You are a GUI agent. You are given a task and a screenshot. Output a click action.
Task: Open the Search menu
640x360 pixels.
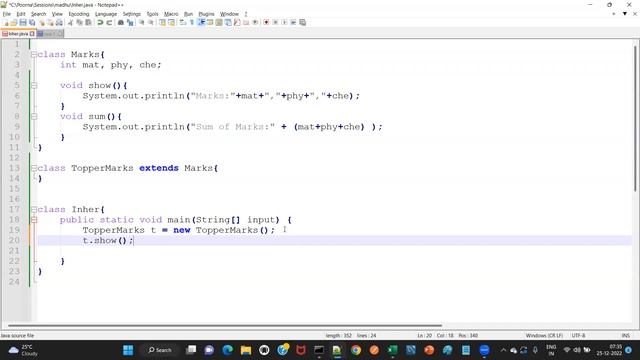[x=38, y=14]
